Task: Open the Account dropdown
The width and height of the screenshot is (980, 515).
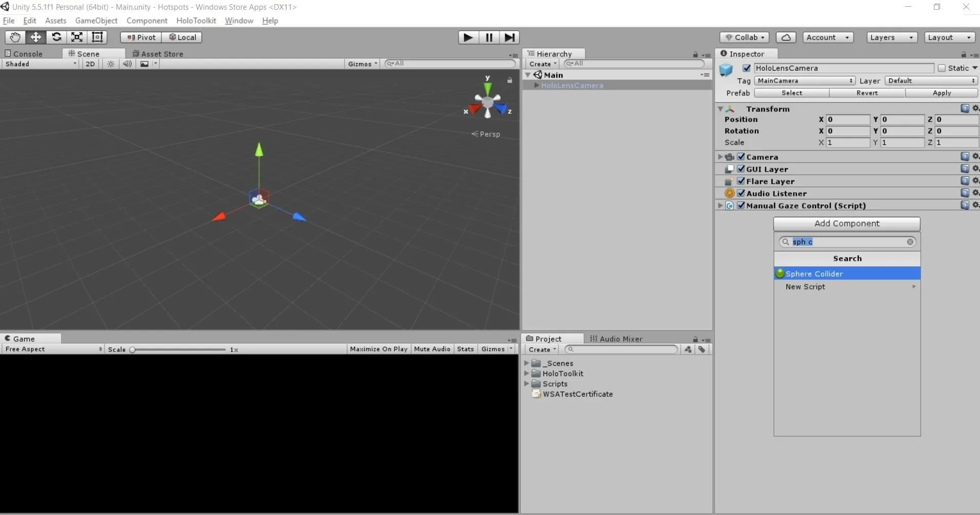Action: 828,37
